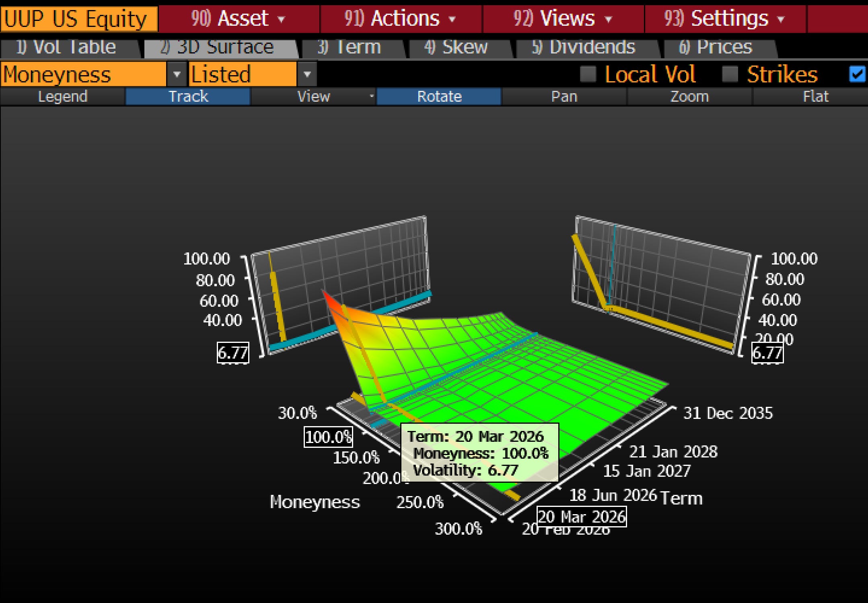
Task: Open the View toolbar dropdown
Action: pos(314,97)
